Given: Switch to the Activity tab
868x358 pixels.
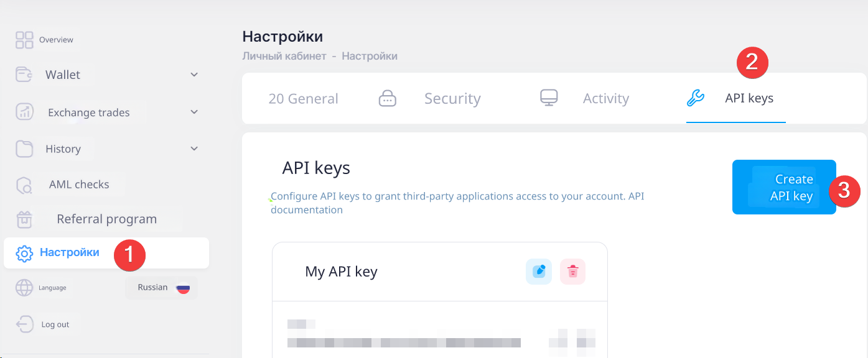Looking at the screenshot, I should tap(605, 99).
